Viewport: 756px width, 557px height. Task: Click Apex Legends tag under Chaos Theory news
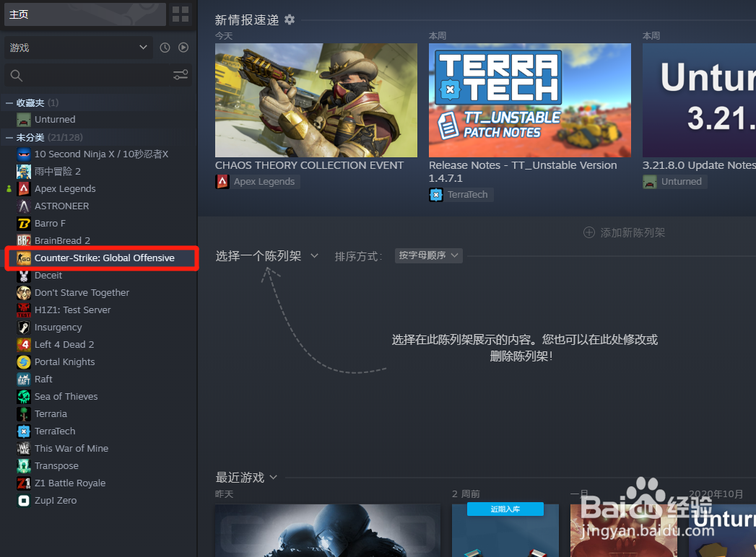(x=258, y=182)
